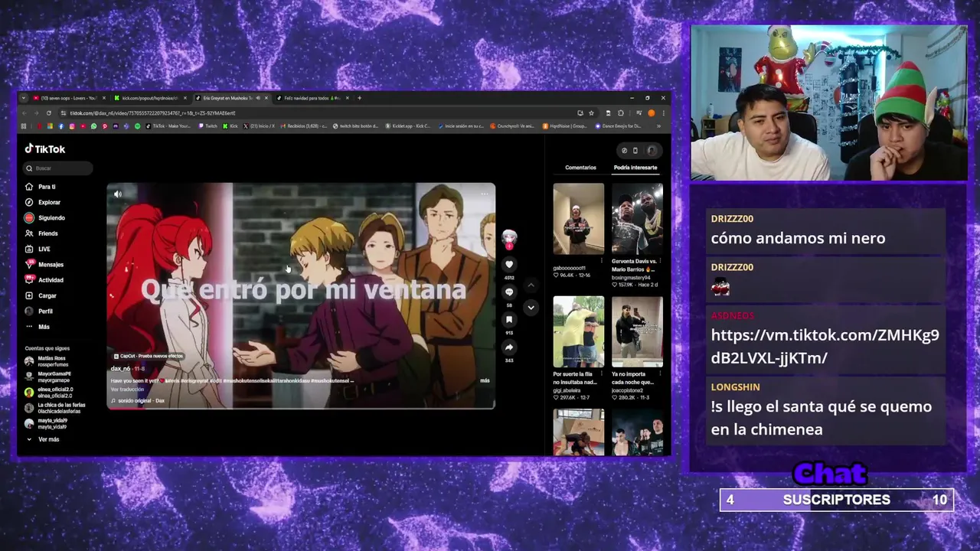Click the tiktok link in stream chat
980x551 pixels.
pyautogui.click(x=825, y=346)
